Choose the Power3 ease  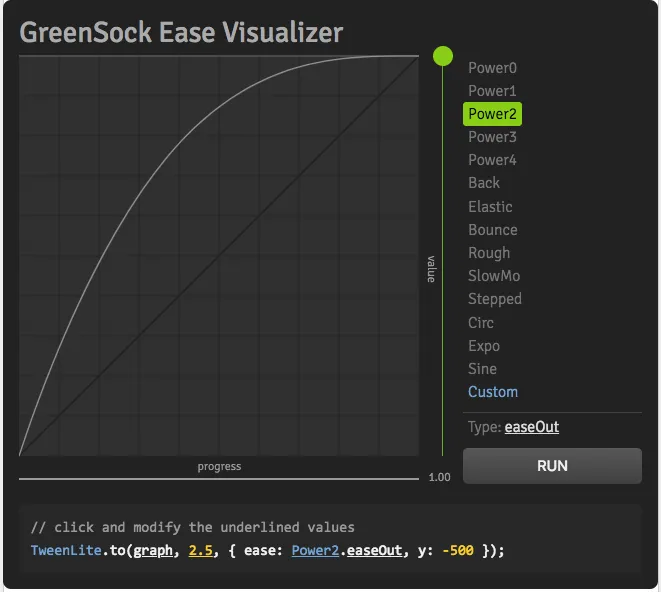[x=492, y=137]
